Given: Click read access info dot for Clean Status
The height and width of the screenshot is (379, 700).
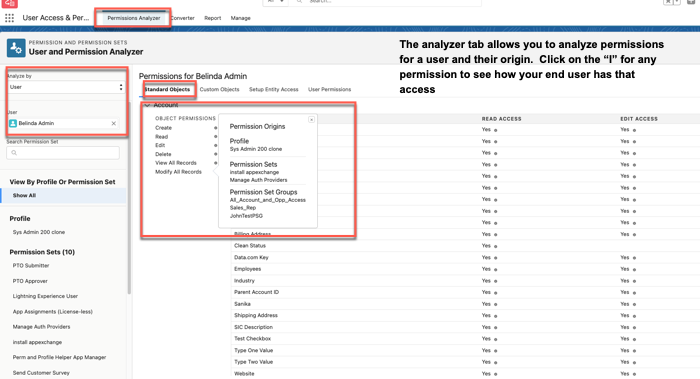Looking at the screenshot, I should (x=496, y=246).
